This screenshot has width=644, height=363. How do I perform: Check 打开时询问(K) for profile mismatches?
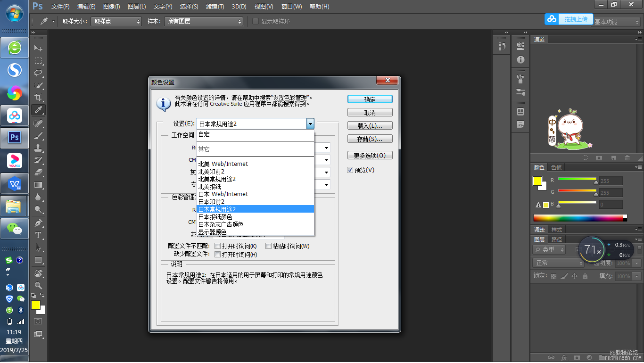217,246
